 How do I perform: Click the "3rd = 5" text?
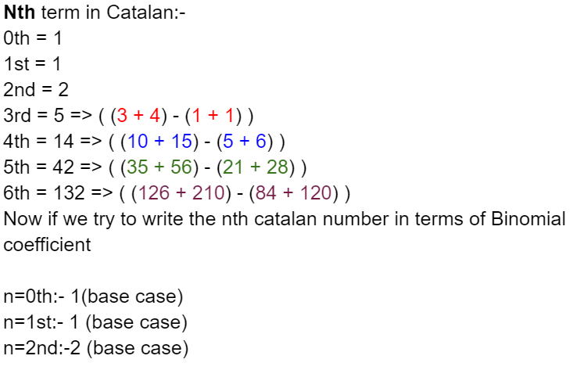click(31, 116)
